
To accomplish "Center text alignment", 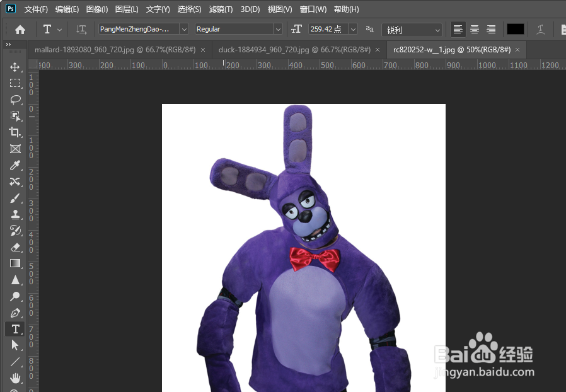I will point(475,29).
